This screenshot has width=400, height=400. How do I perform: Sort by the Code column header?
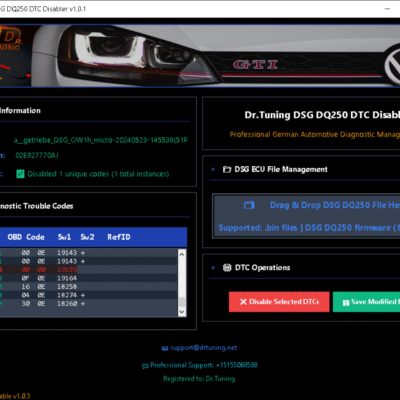pos(35,237)
